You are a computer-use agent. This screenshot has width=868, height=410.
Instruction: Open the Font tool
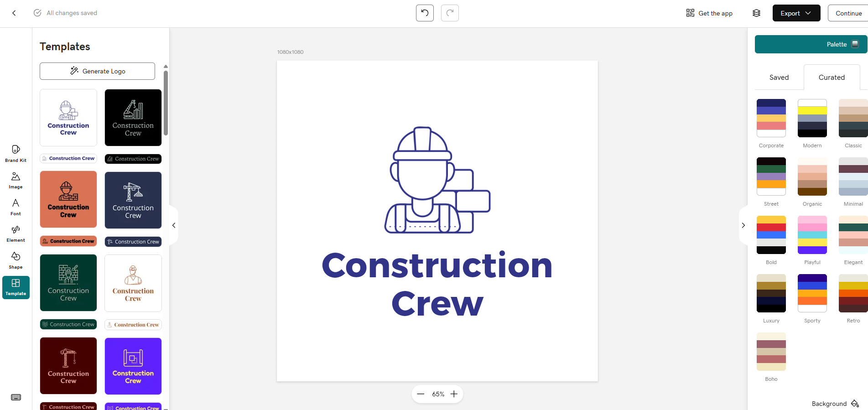pos(16,207)
